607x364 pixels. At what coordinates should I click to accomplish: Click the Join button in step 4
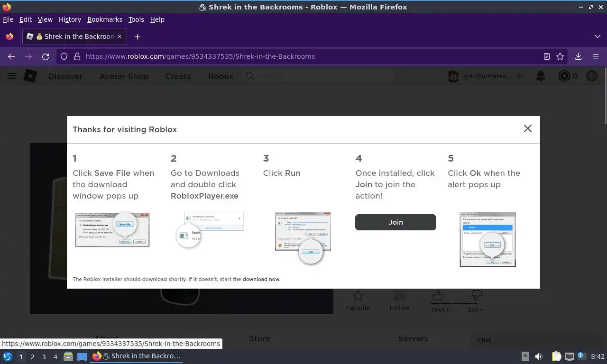pos(395,222)
